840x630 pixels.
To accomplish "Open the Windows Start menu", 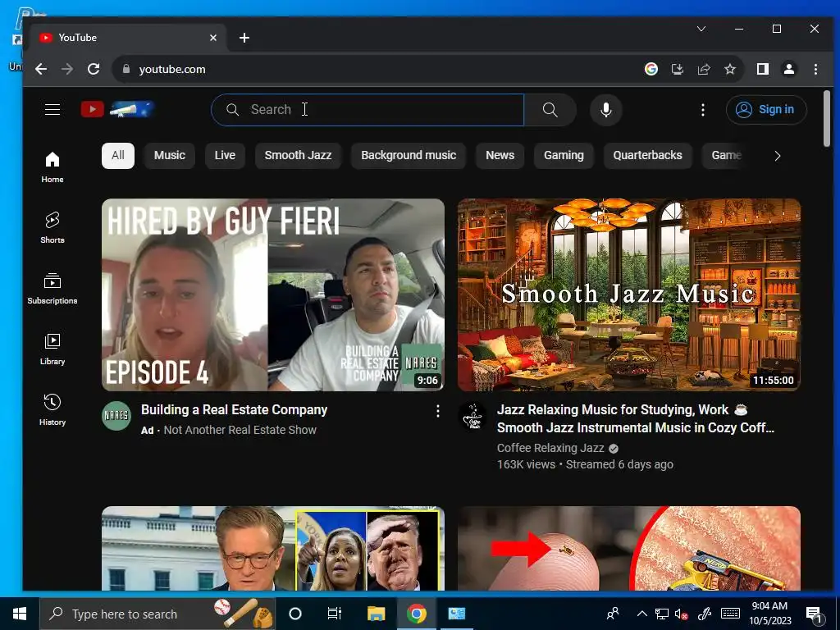I will tap(20, 614).
